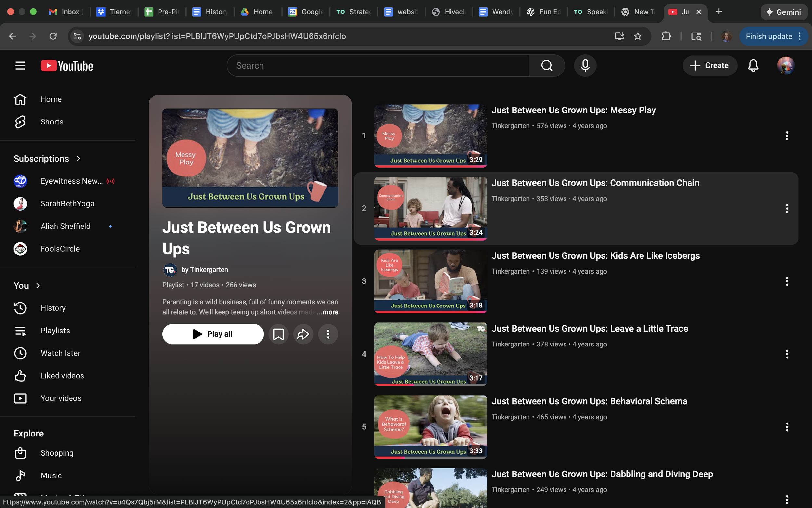
Task: Open the Tinkergarten channel link
Action: pyautogui.click(x=209, y=270)
